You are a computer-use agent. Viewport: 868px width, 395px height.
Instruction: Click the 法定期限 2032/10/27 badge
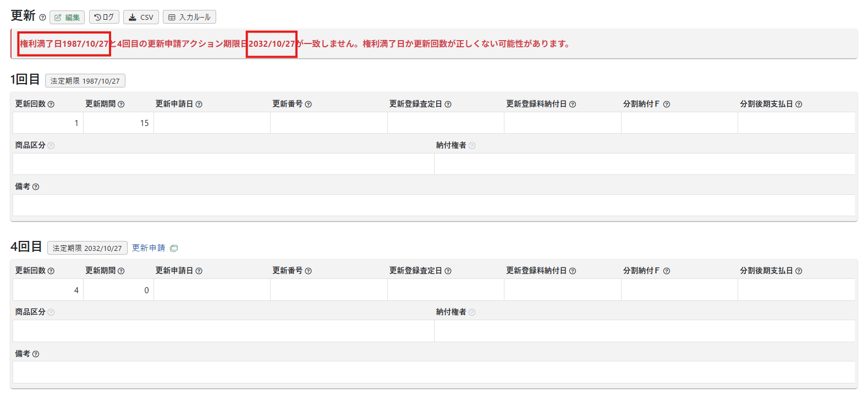pos(87,248)
